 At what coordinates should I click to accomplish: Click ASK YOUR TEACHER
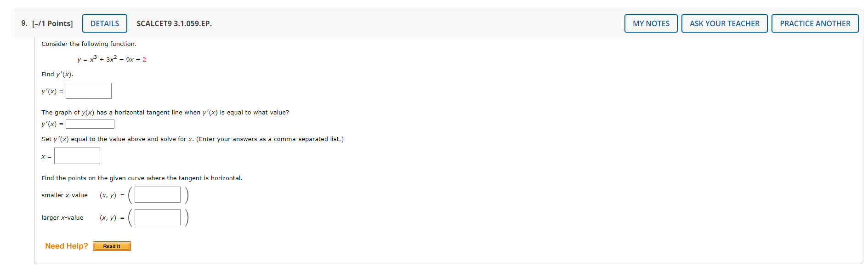click(725, 23)
